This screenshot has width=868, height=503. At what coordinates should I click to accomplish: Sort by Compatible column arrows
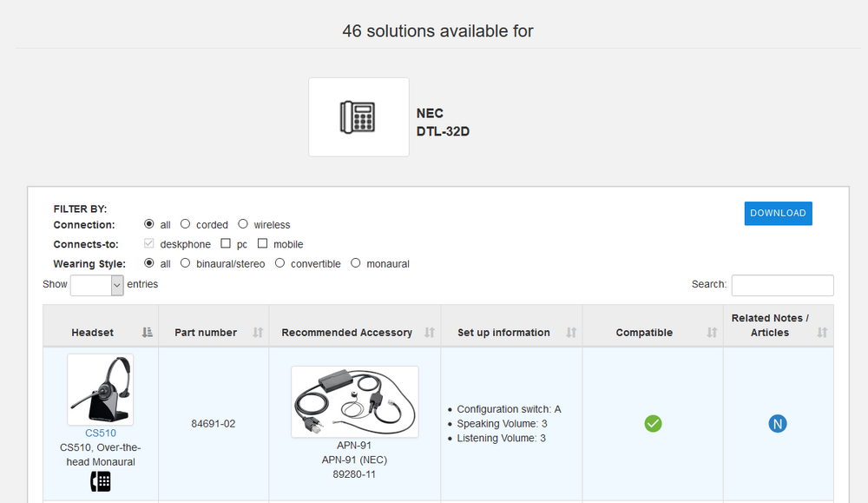coord(712,333)
